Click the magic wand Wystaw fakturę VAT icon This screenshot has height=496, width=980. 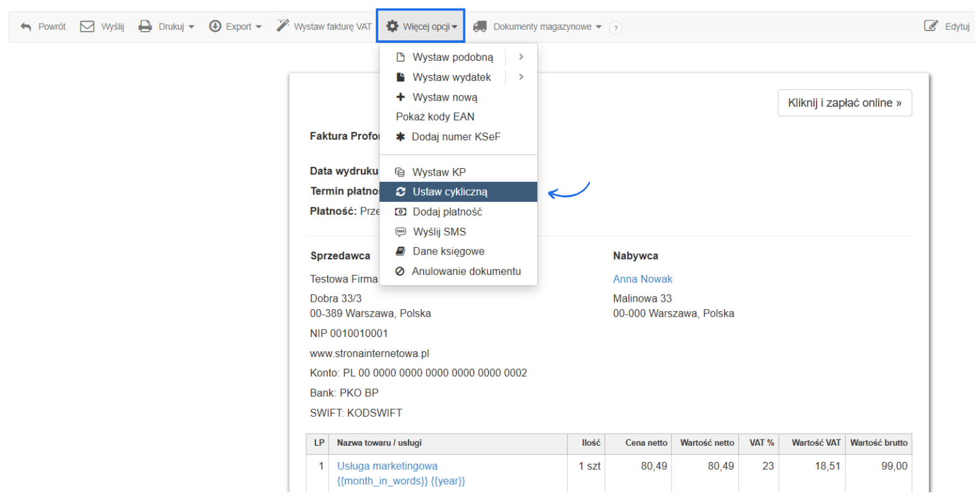[x=283, y=26]
